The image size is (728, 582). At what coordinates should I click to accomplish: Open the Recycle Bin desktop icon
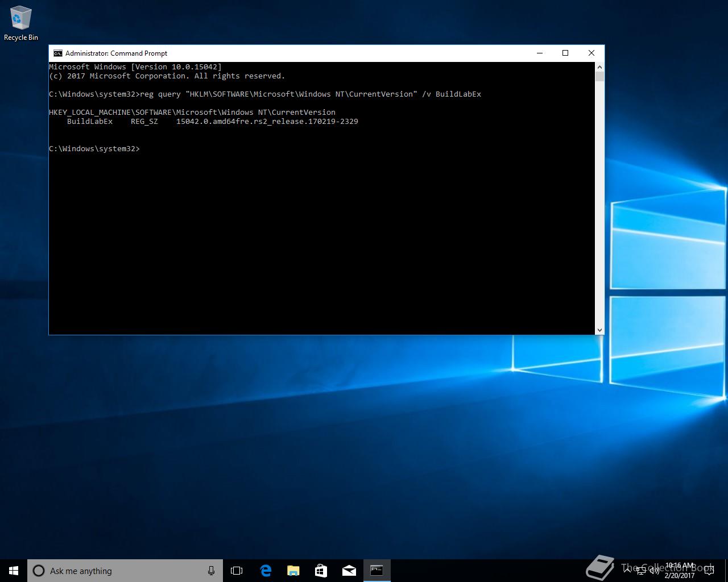pos(20,24)
